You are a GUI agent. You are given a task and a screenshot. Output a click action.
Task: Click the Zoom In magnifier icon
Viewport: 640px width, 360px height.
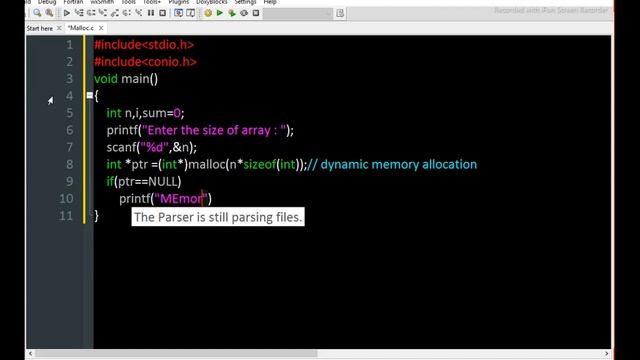pos(37,13)
